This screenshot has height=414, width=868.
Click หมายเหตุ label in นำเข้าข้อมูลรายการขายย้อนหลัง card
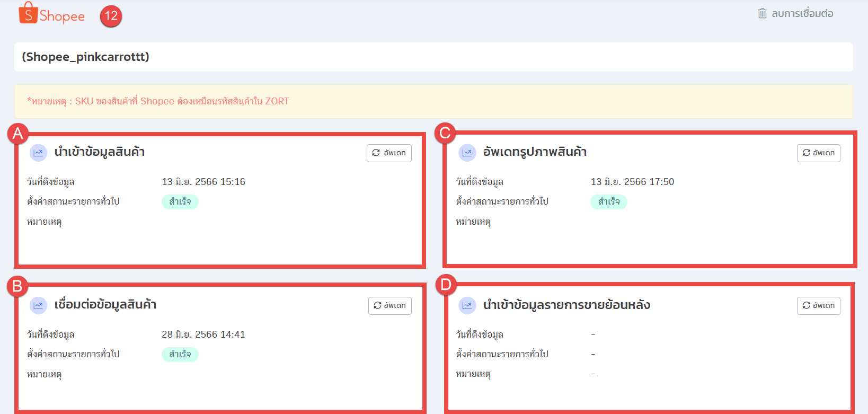pos(473,374)
